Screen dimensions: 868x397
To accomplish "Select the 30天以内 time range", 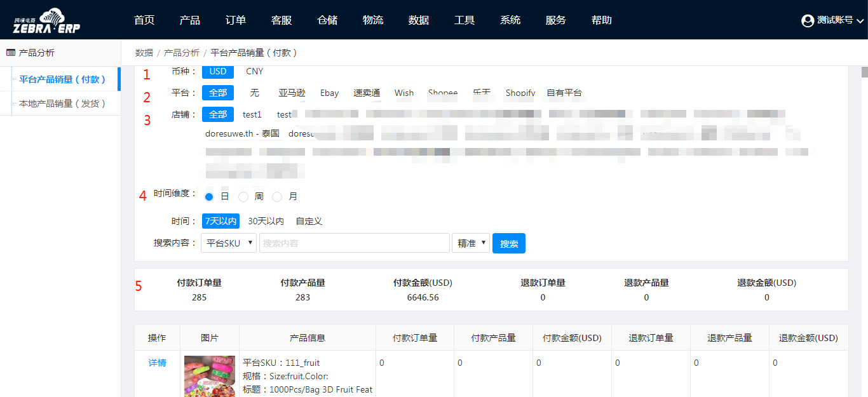I will pos(266,221).
